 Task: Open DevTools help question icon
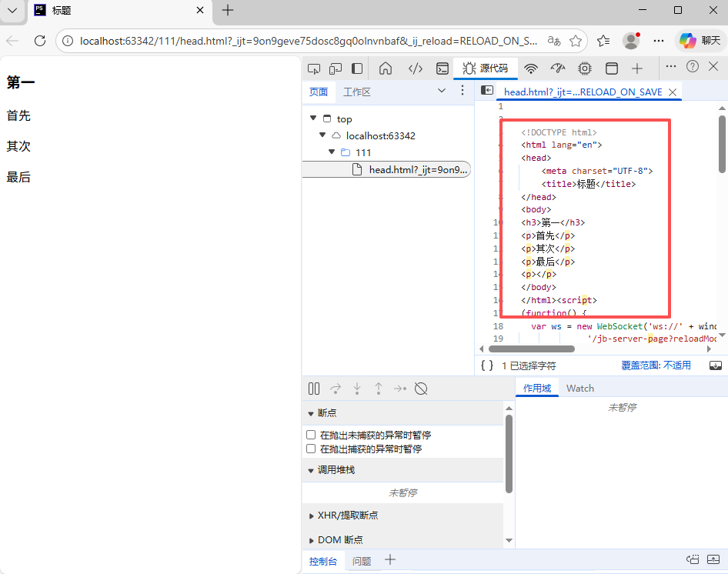(693, 66)
